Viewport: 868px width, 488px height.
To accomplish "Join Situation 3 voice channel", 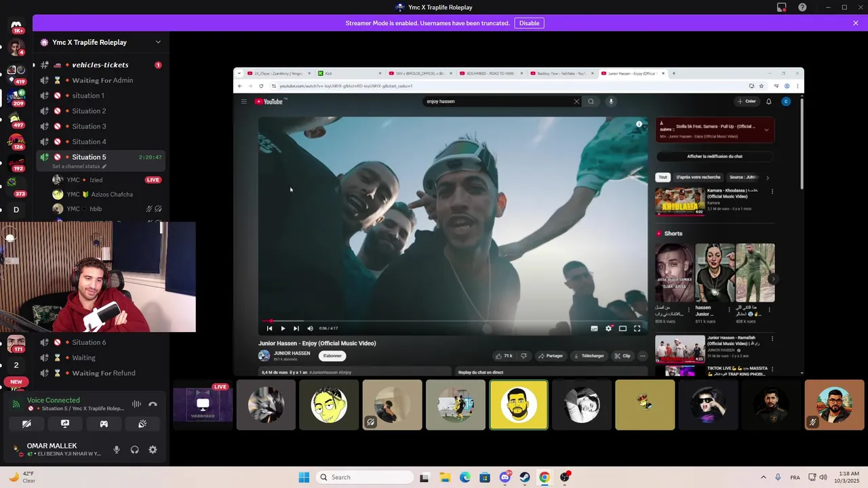I will click(x=100, y=126).
